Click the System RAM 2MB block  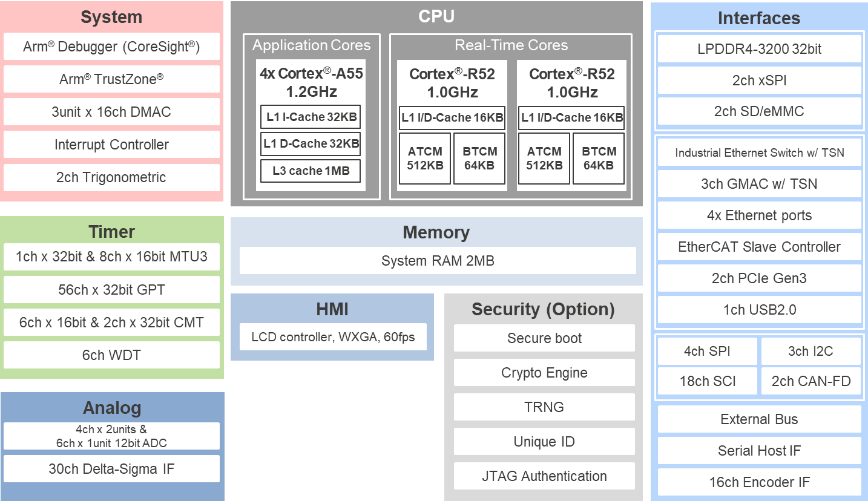click(x=437, y=261)
